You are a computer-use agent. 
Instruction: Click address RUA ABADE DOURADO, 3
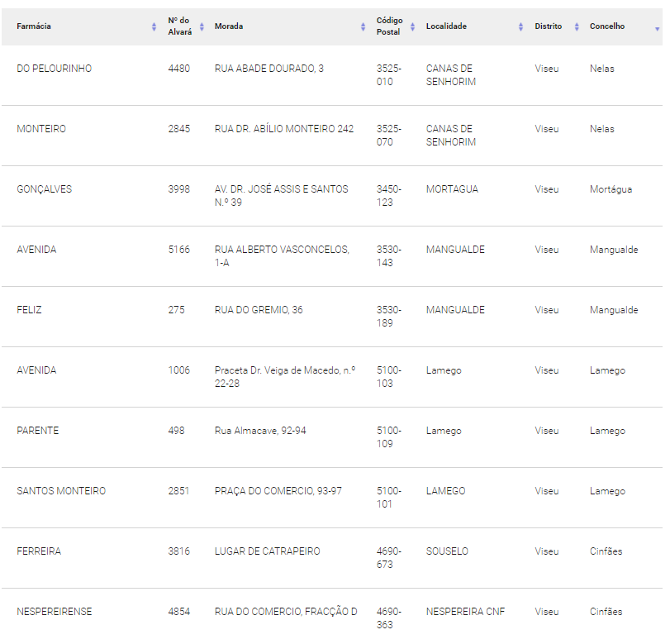pyautogui.click(x=269, y=69)
